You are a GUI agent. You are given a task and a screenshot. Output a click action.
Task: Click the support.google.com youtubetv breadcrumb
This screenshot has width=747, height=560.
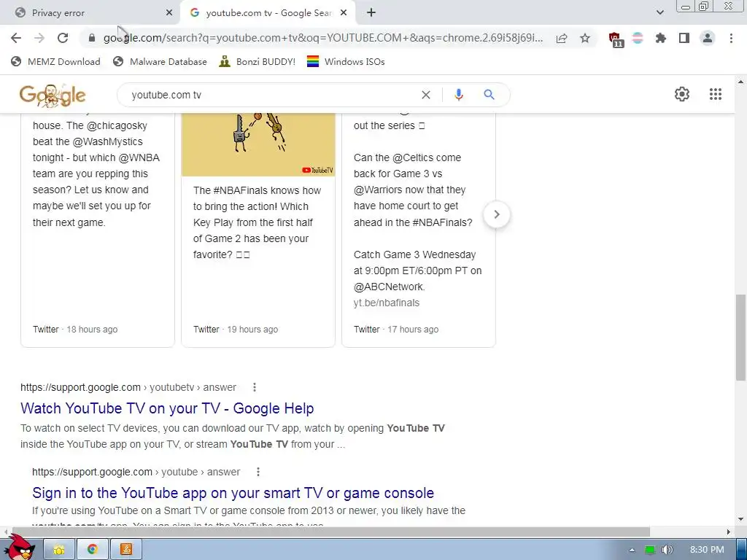pos(128,387)
